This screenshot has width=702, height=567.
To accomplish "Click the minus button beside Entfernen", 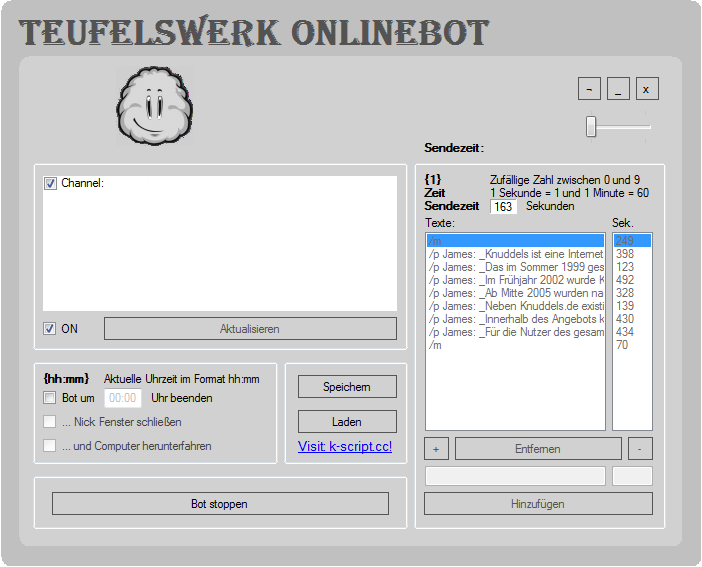I will click(640, 449).
